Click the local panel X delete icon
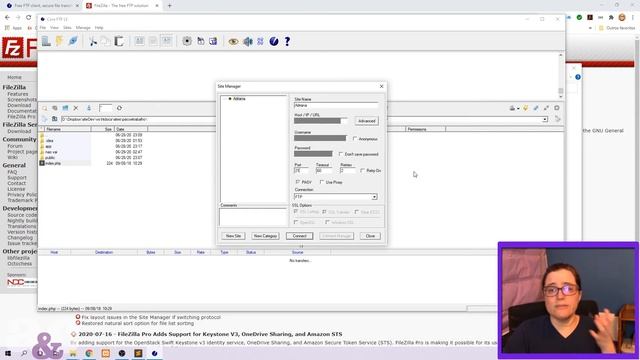Screen dimensions: 640x360 click(x=76, y=108)
